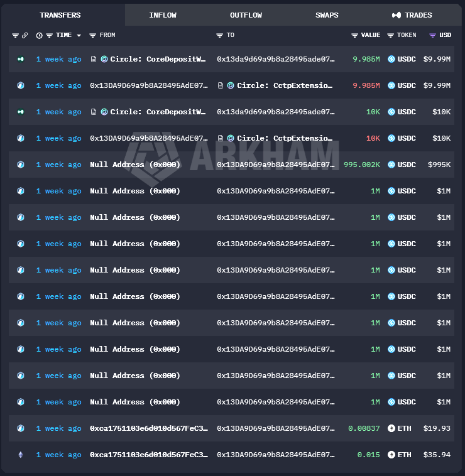The width and height of the screenshot is (465, 476).
Task: Click the $995K USD amount
Action: tap(439, 165)
